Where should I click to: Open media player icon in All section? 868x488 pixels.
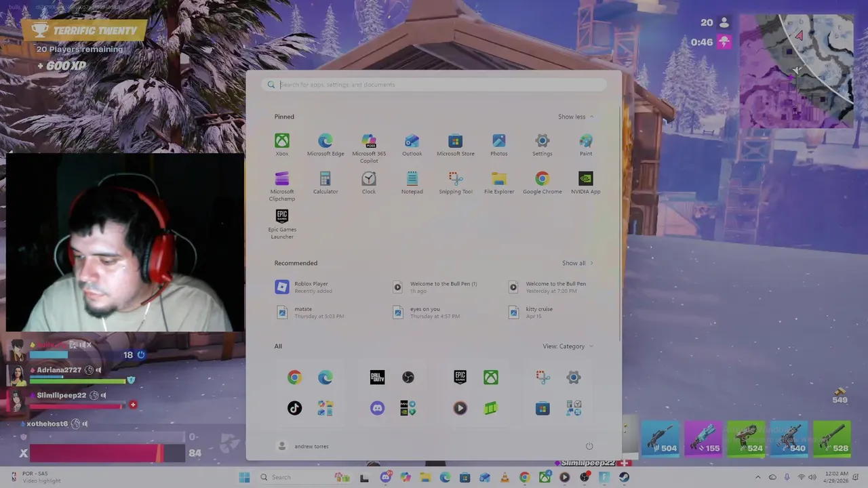pyautogui.click(x=460, y=408)
